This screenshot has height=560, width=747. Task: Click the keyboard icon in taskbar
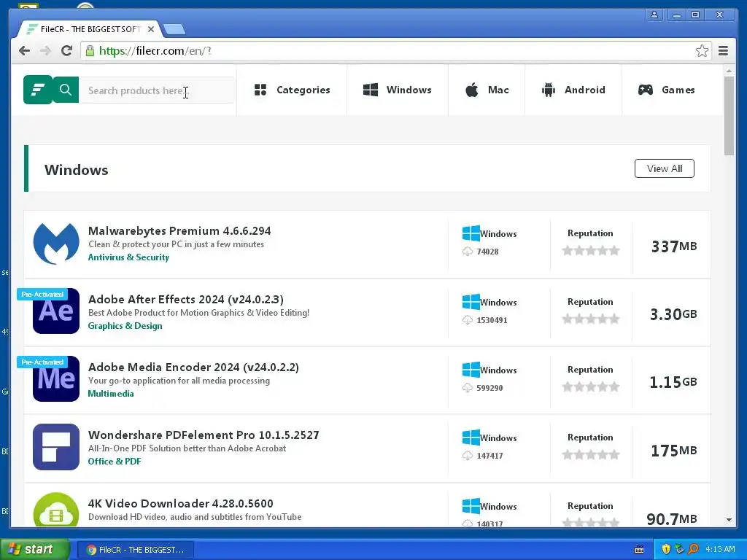tap(639, 550)
